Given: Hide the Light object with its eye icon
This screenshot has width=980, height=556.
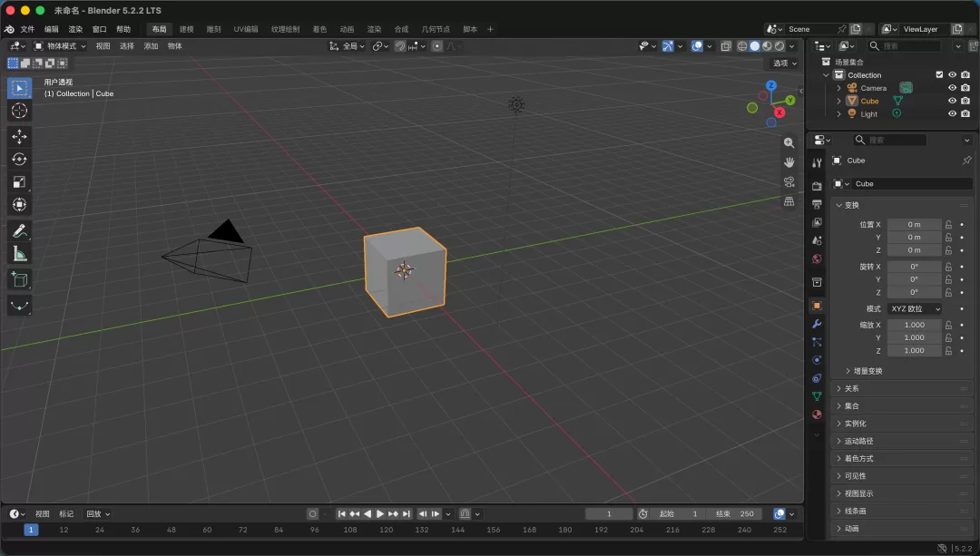Looking at the screenshot, I should pos(952,113).
